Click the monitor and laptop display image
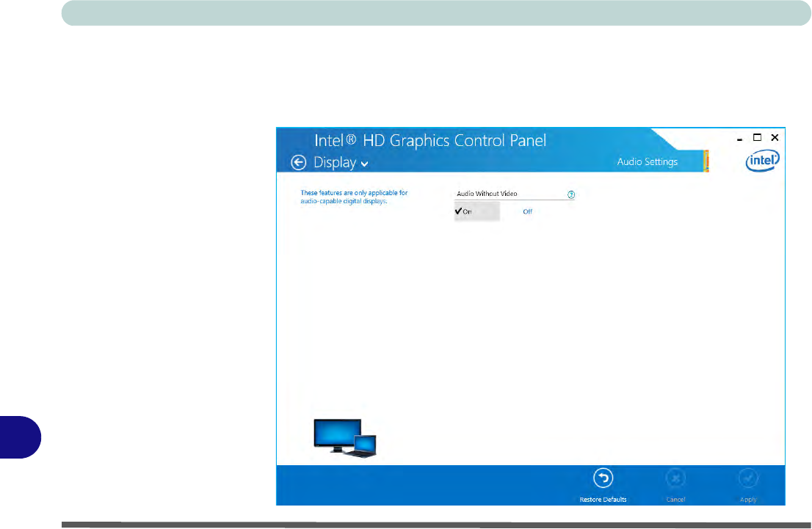 coord(345,438)
